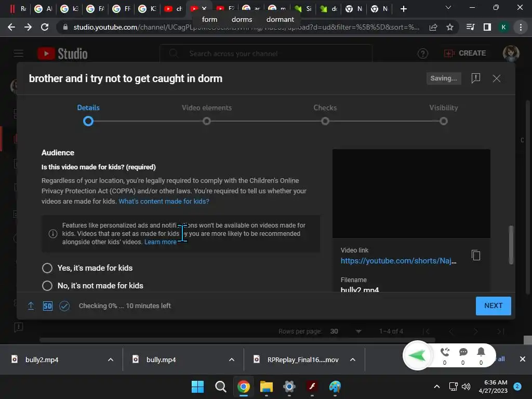Click the blue NEXT button

pos(493,305)
